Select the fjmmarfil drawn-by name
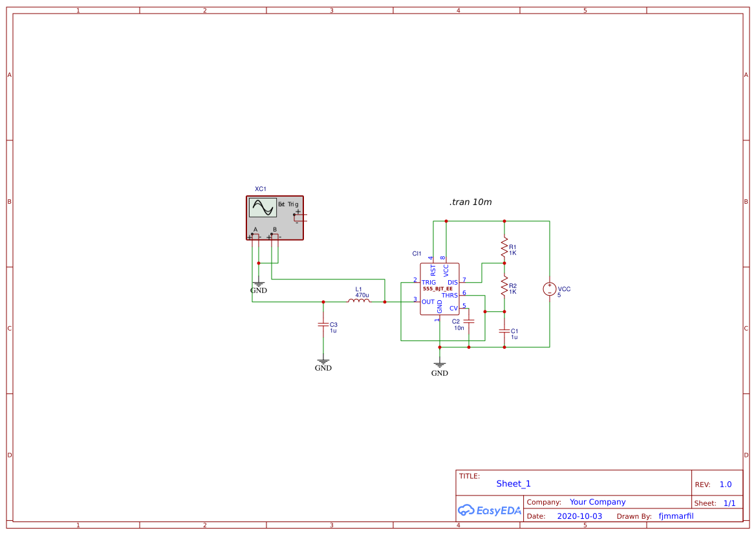 pyautogui.click(x=676, y=516)
